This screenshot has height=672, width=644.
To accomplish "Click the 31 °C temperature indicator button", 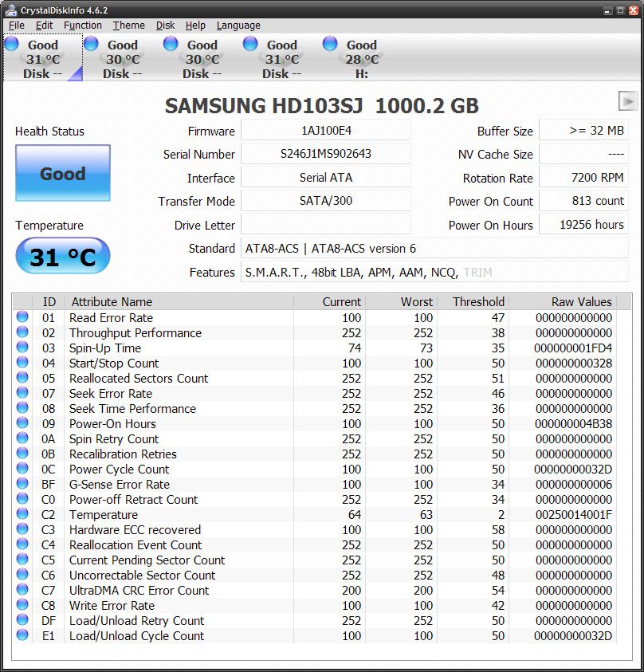I will coord(63,257).
